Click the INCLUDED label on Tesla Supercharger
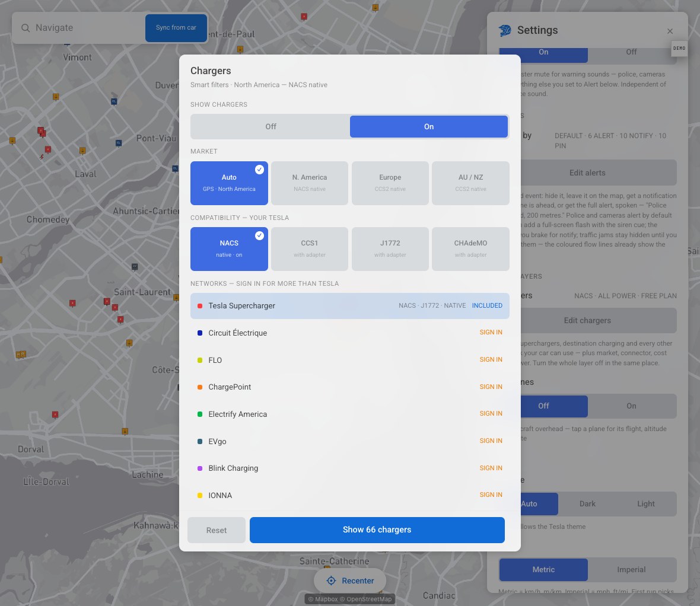The image size is (700, 606). [x=487, y=306]
